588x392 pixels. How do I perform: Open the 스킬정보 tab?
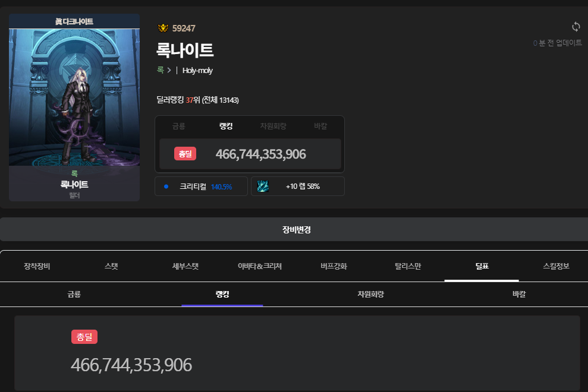556,266
